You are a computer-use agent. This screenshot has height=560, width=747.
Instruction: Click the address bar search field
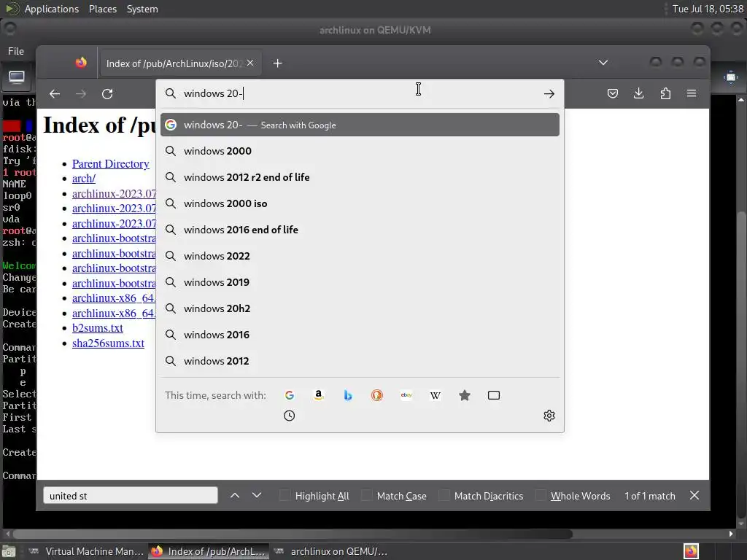click(x=360, y=93)
